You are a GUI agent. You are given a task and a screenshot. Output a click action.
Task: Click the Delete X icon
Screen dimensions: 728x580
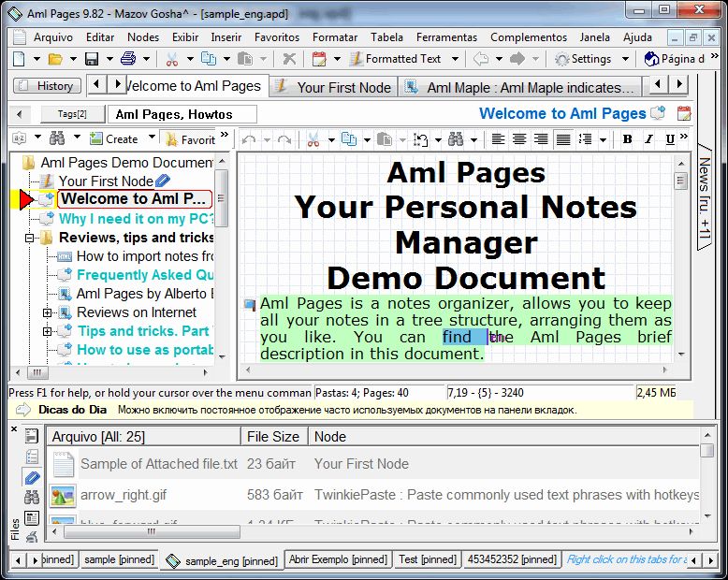point(289,59)
